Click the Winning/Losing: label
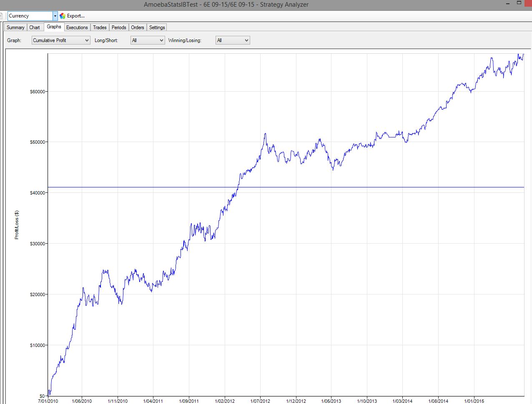Screen dimensions: 532x404 (x=185, y=40)
